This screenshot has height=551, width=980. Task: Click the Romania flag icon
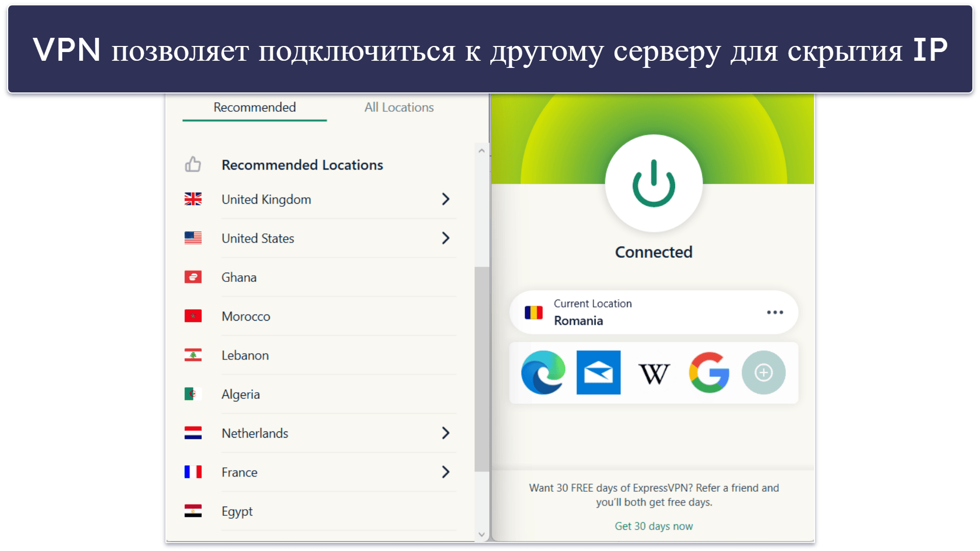click(x=534, y=312)
